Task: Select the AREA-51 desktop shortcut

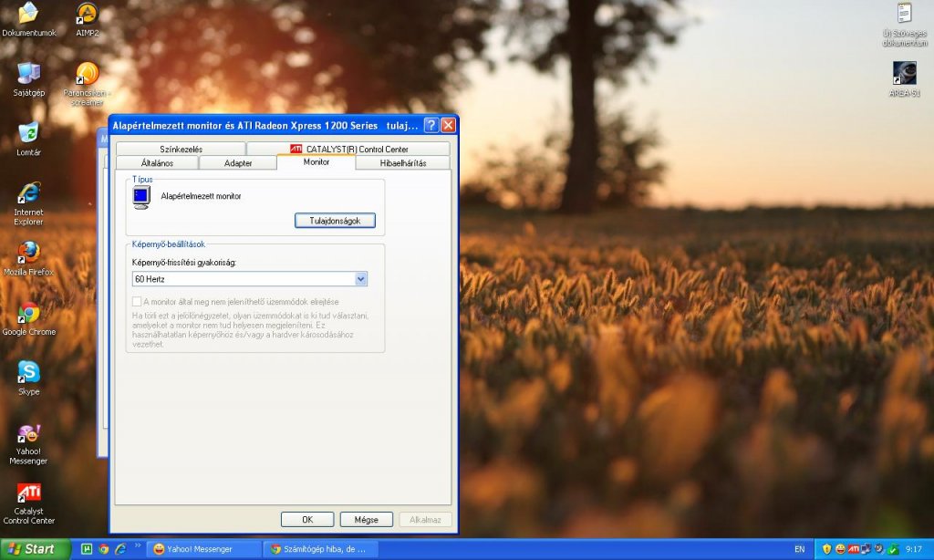Action: (x=905, y=79)
